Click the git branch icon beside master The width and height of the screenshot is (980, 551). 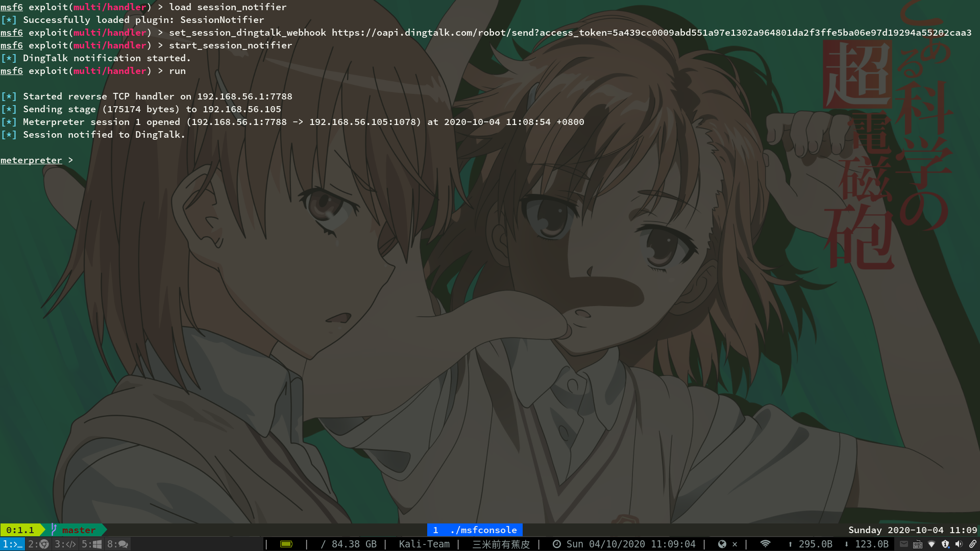coord(54,530)
